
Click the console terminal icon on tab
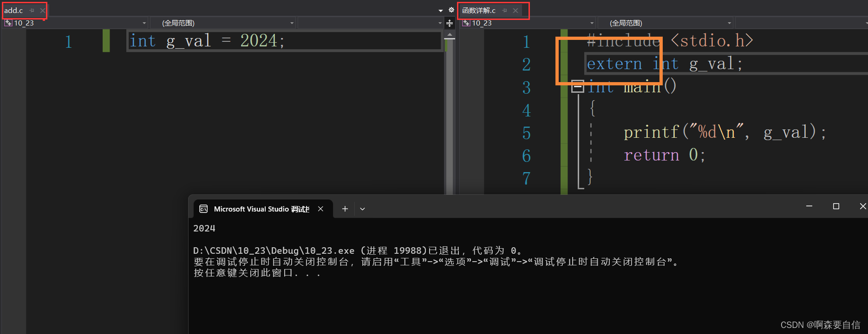coord(203,209)
